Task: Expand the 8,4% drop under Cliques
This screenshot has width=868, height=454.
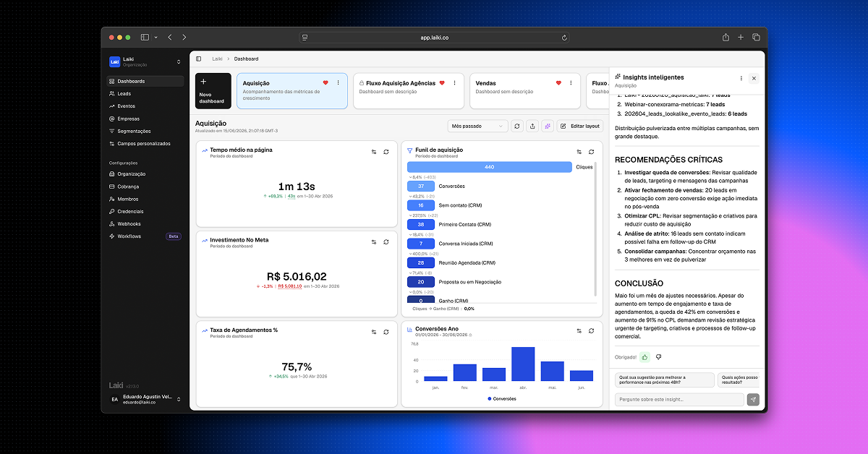Action: click(x=410, y=177)
